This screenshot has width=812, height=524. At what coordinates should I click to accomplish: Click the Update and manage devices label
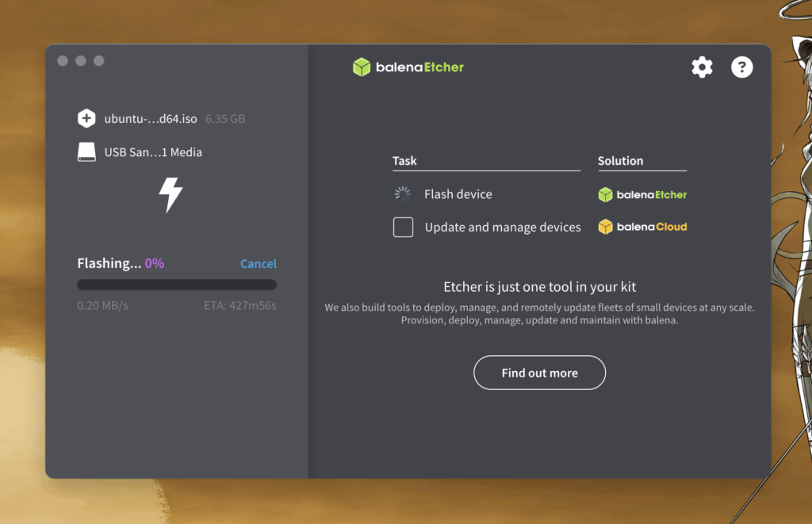503,228
